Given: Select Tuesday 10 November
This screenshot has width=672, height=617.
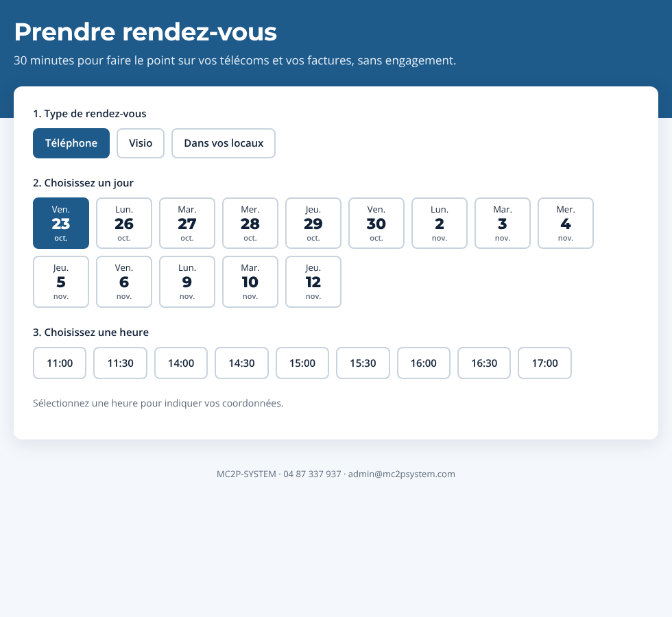Looking at the screenshot, I should click(250, 282).
